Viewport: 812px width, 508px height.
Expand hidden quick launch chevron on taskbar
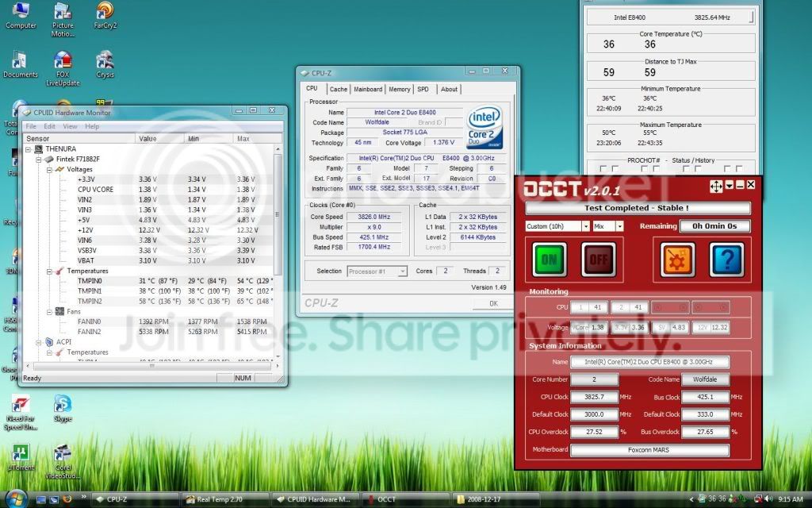pyautogui.click(x=83, y=498)
